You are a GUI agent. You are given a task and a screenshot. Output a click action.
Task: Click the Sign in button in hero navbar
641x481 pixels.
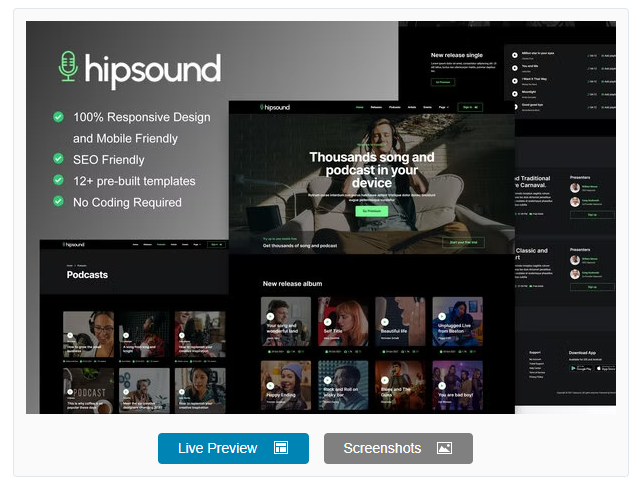click(470, 107)
